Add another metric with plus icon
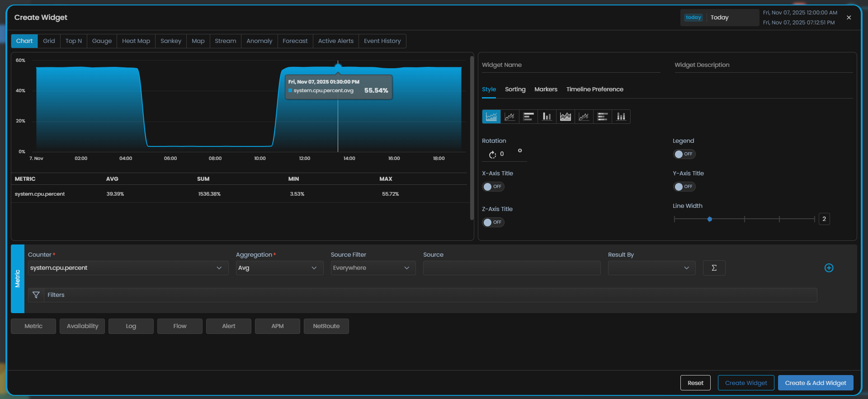The image size is (868, 399). 829,268
